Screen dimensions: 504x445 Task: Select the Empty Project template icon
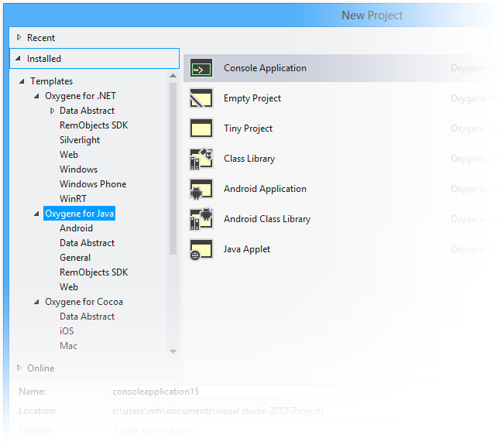(201, 98)
